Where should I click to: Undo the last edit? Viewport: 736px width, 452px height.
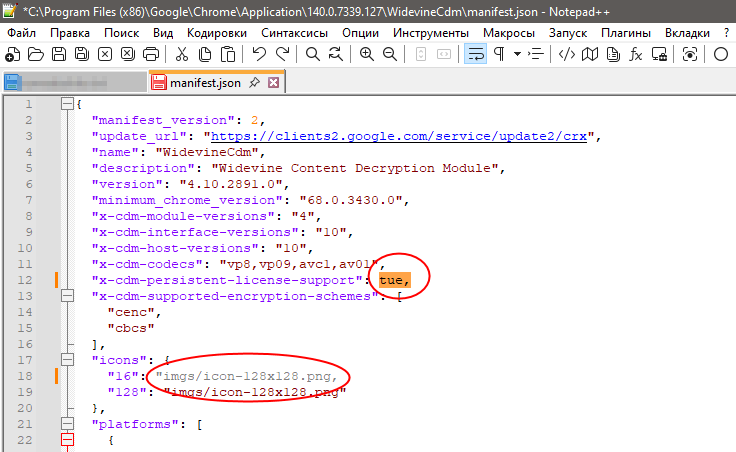click(x=259, y=54)
